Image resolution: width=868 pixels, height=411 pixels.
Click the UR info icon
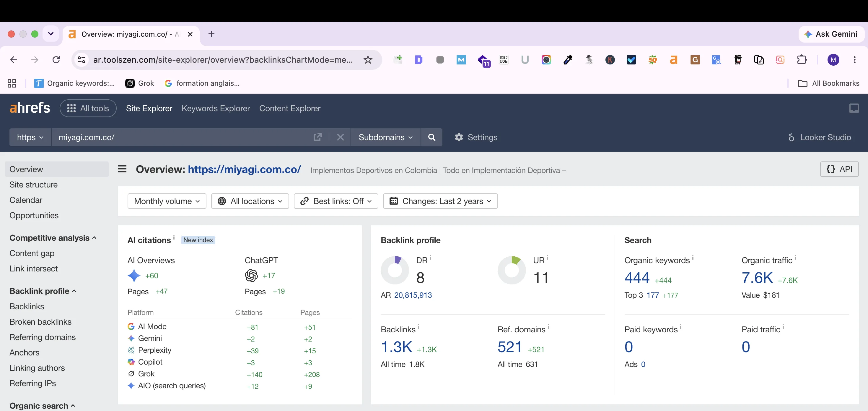coord(547,258)
